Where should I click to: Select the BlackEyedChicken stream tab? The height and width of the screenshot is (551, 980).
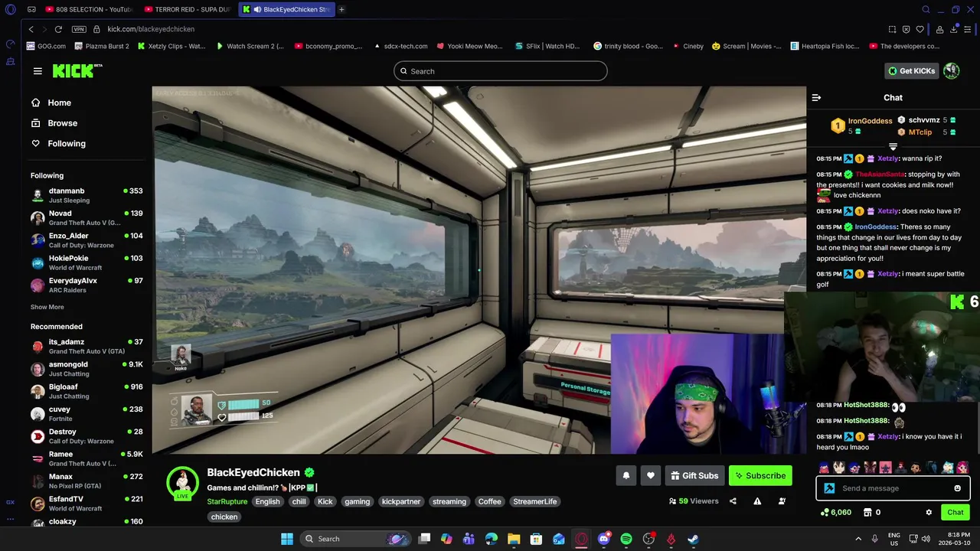coord(286,9)
